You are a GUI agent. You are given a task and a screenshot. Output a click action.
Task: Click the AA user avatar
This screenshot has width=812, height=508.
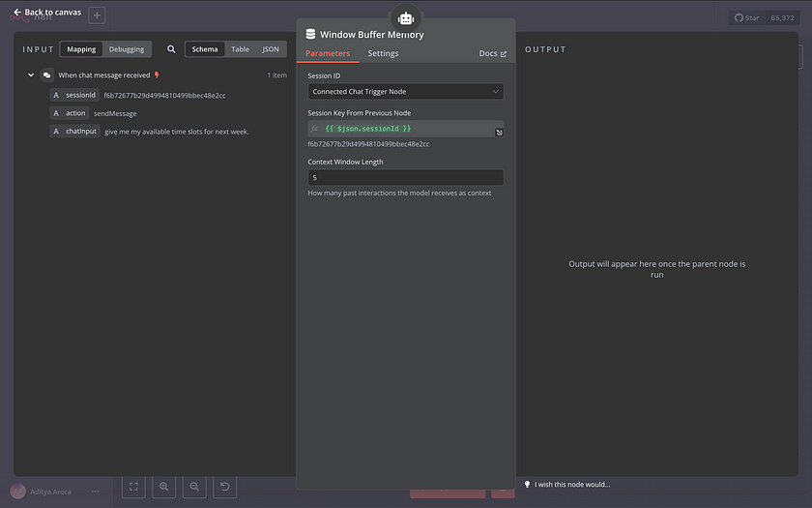point(18,492)
